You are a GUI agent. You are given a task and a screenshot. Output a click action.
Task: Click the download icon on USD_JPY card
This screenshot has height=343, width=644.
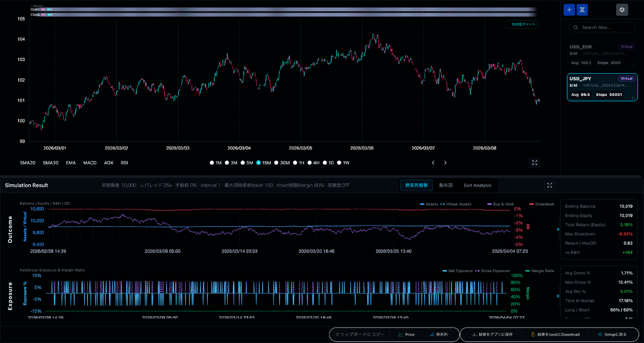click(x=633, y=97)
